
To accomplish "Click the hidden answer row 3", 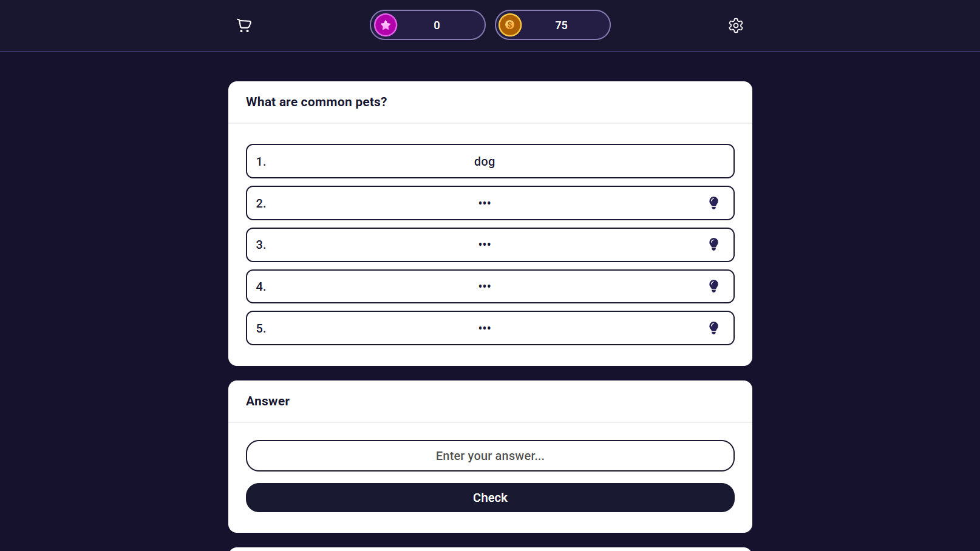I will coord(425,245).
